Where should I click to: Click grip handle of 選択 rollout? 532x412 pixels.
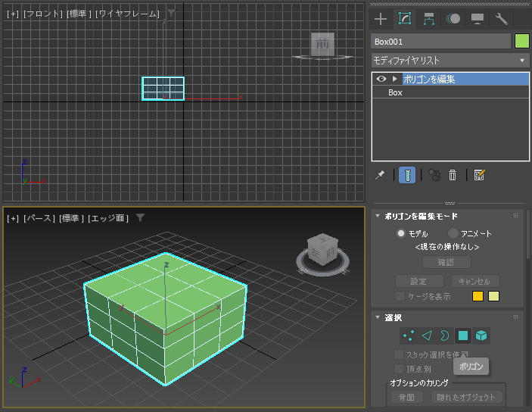pyautogui.click(x=515, y=317)
